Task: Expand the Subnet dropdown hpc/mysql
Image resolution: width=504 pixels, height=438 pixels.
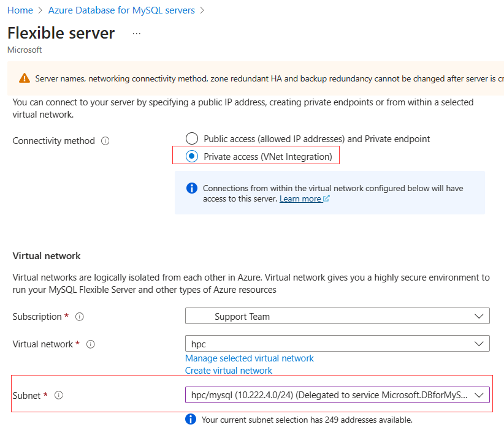Action: click(x=337, y=395)
